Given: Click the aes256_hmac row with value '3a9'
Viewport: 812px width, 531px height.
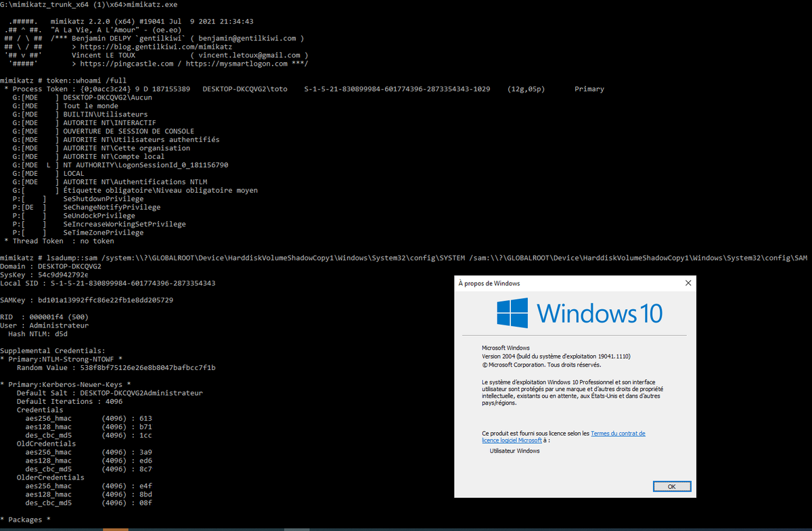Looking at the screenshot, I should pos(89,453).
